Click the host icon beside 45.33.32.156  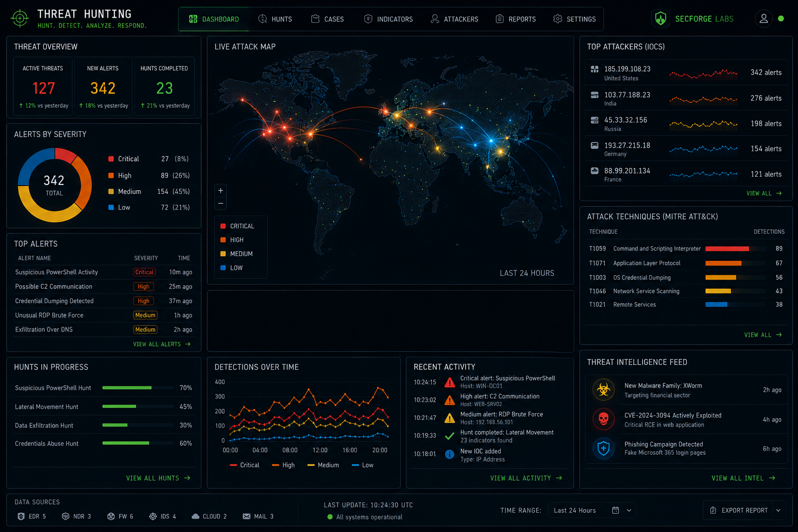(x=594, y=120)
